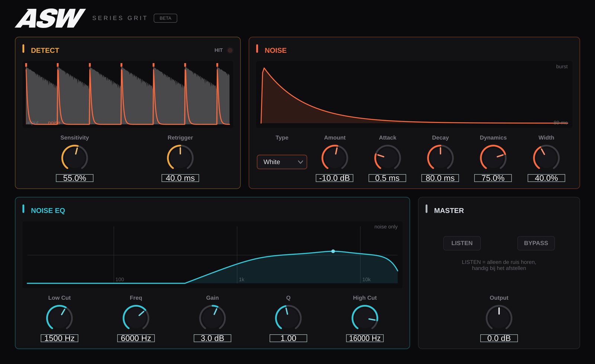Screen dimensions: 595x364
Task: Click the 6000 Hz Freq value
Action: point(136,338)
